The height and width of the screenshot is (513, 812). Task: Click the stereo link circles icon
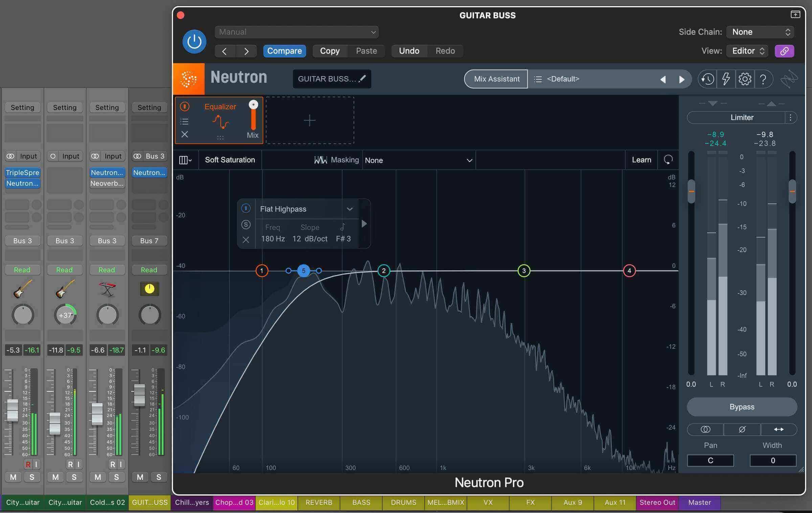705,429
